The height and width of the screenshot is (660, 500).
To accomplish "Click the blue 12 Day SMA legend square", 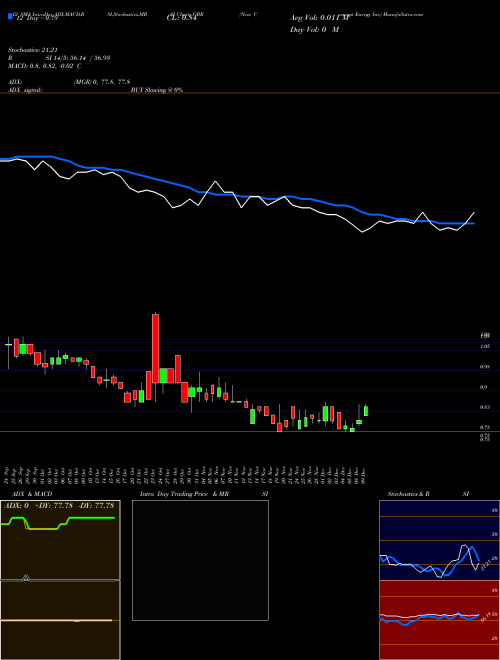I will click(x=10, y=16).
